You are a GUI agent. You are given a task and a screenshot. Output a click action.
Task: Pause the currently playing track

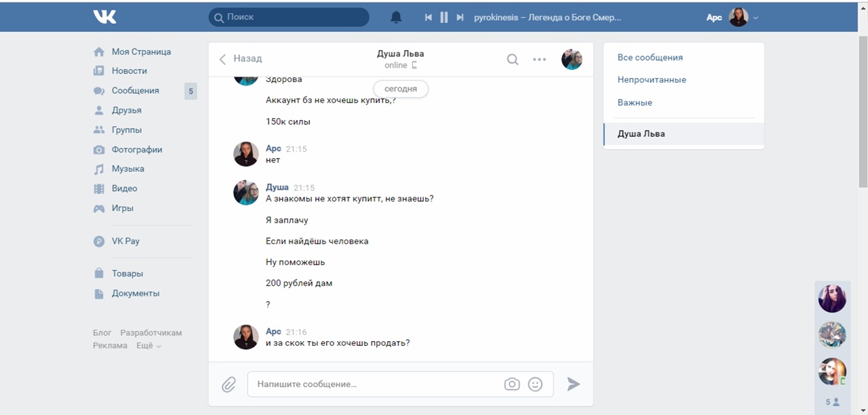click(444, 18)
